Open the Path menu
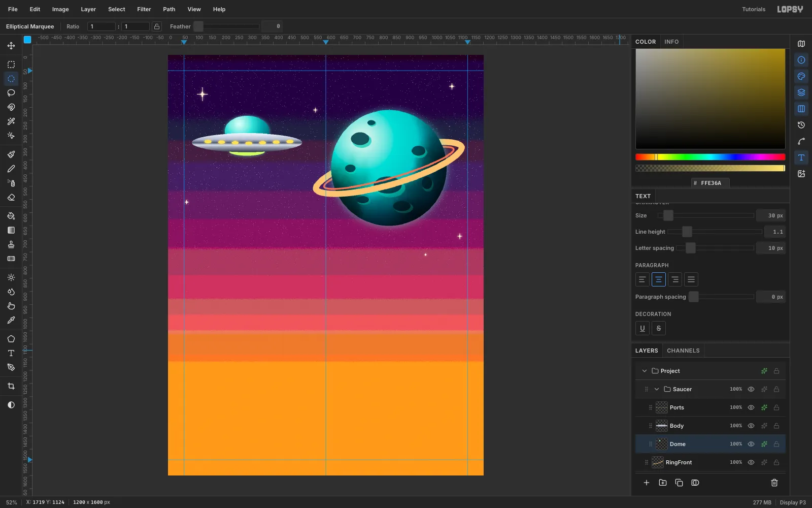 tap(169, 9)
